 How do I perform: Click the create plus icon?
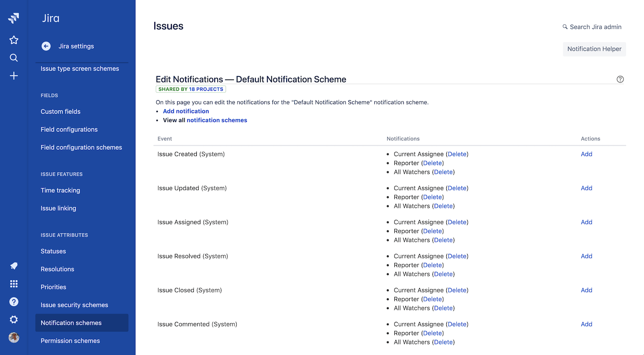pos(14,76)
